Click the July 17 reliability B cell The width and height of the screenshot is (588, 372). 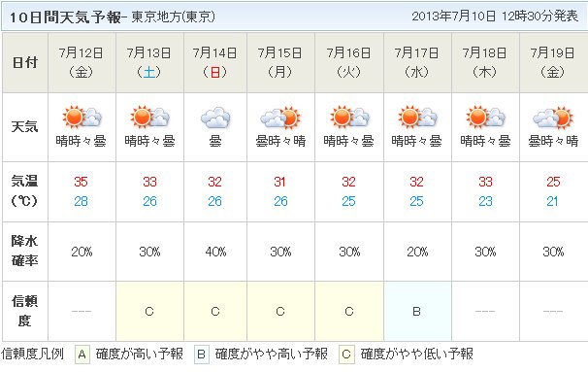coord(417,311)
